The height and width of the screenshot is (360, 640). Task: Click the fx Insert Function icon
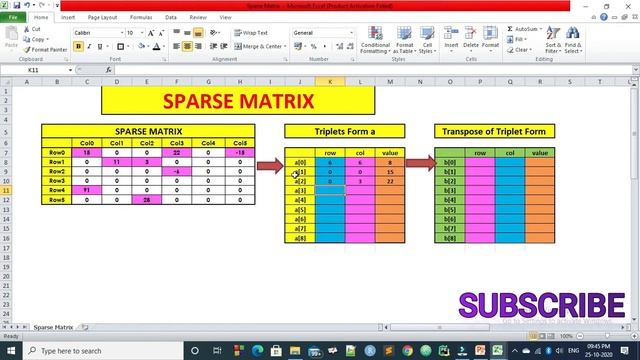click(109, 70)
